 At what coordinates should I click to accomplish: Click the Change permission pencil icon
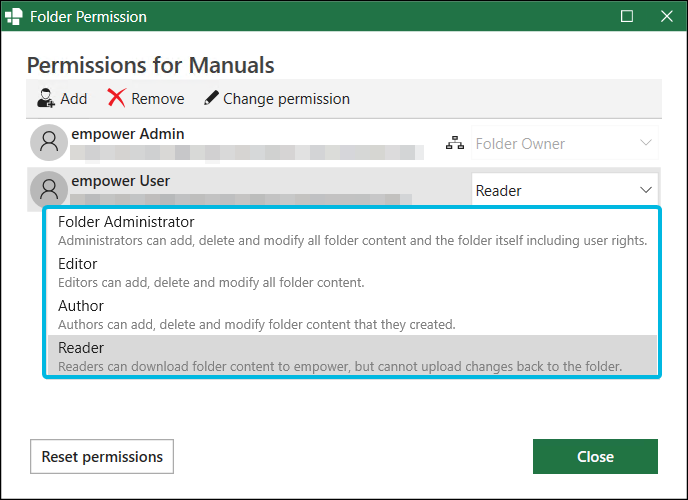[211, 98]
